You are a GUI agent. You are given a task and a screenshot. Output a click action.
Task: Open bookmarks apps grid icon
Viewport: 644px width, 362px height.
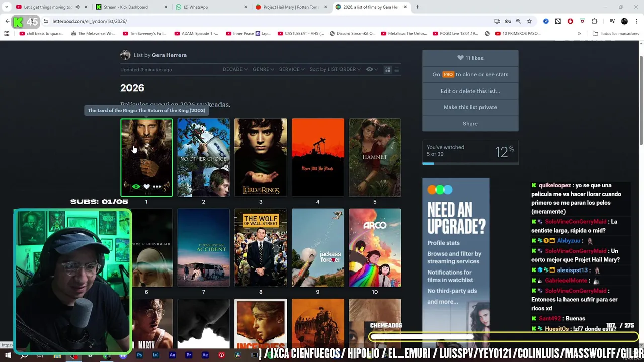pyautogui.click(x=7, y=34)
